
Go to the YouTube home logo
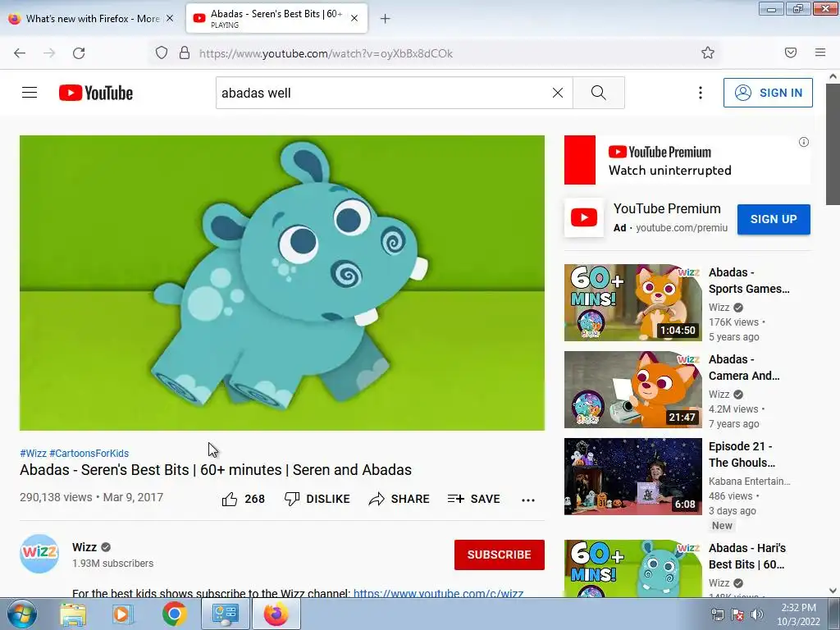pyautogui.click(x=96, y=93)
